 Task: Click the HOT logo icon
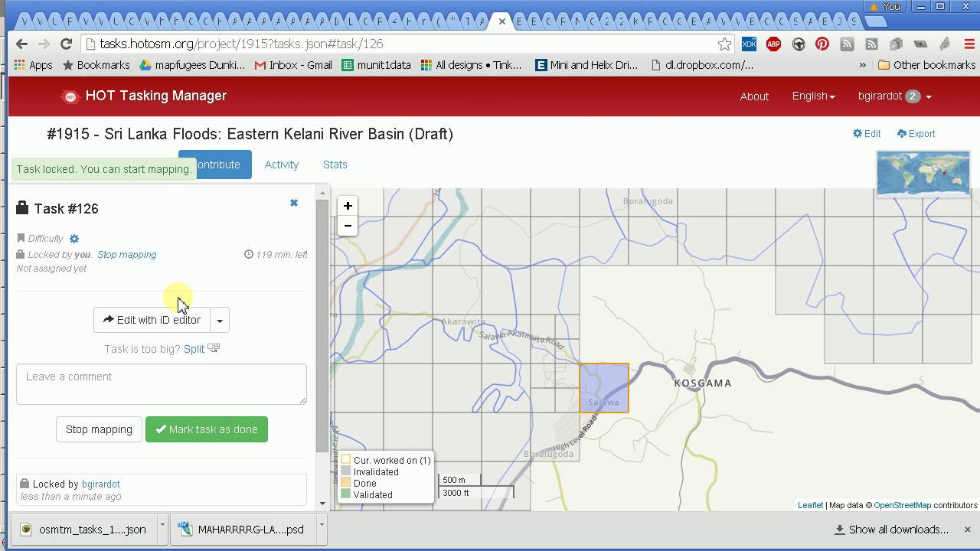coord(70,96)
